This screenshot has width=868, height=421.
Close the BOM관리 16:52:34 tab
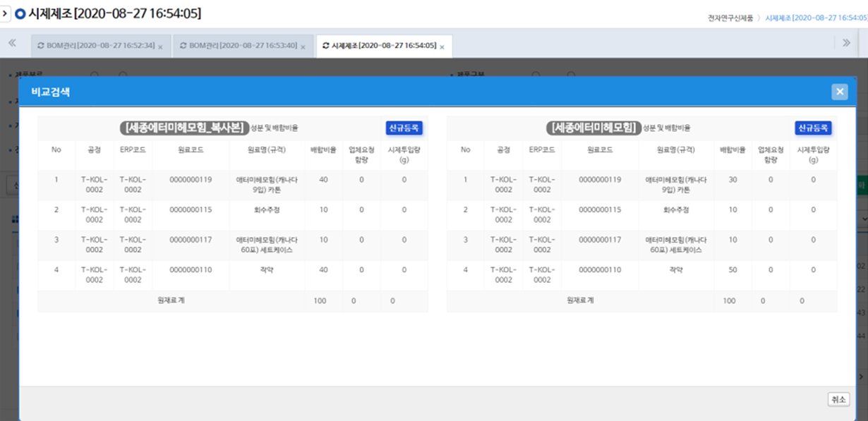click(x=160, y=47)
